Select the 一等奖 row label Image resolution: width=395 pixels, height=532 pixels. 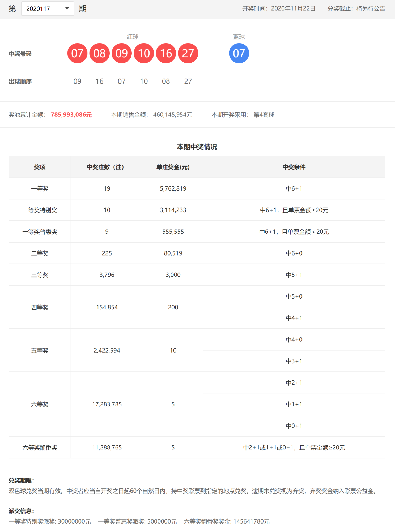pyautogui.click(x=40, y=189)
